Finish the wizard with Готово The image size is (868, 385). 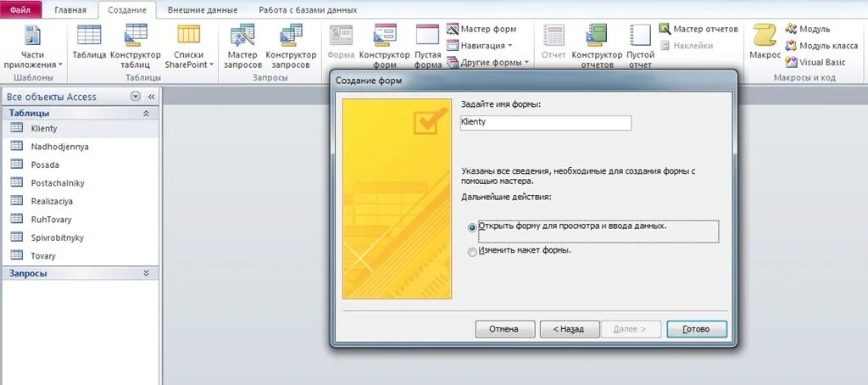click(x=697, y=329)
